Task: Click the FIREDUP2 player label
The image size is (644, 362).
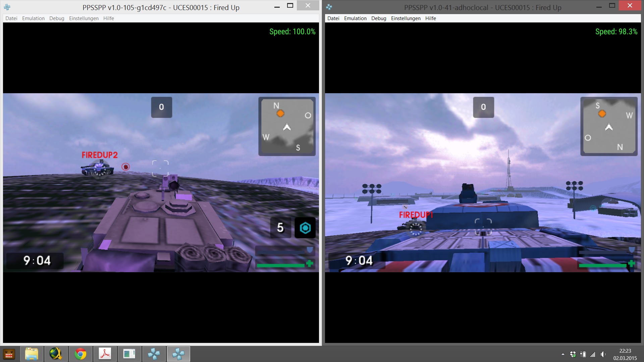Action: click(100, 155)
